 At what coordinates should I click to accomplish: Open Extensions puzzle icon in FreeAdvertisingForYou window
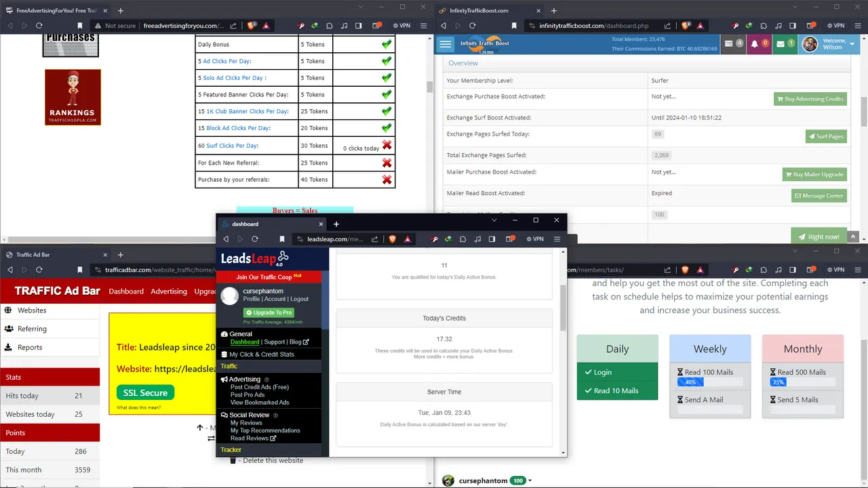click(330, 26)
